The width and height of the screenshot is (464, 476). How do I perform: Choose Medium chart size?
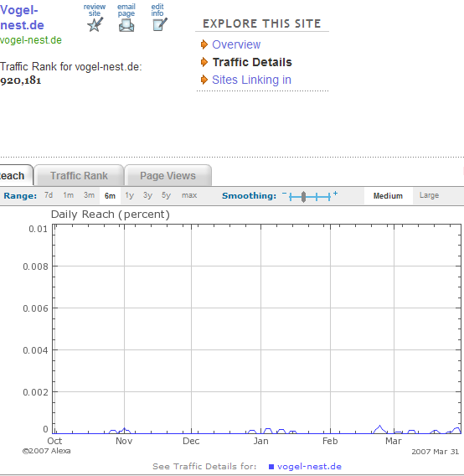388,196
